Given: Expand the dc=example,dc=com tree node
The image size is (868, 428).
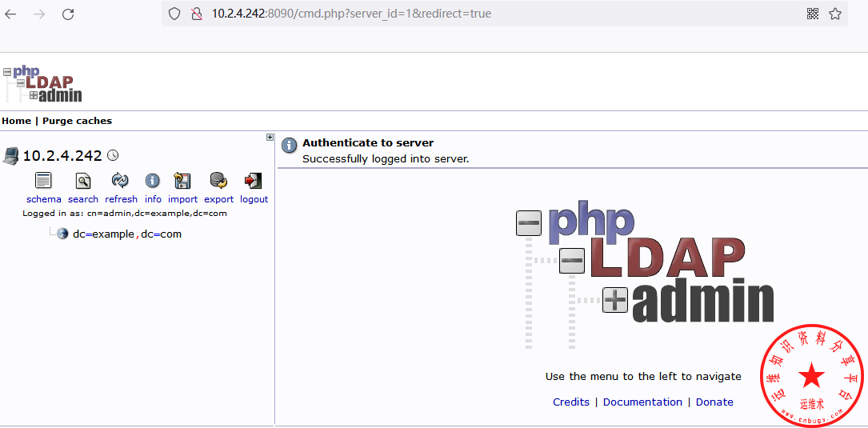Looking at the screenshot, I should pos(127,234).
